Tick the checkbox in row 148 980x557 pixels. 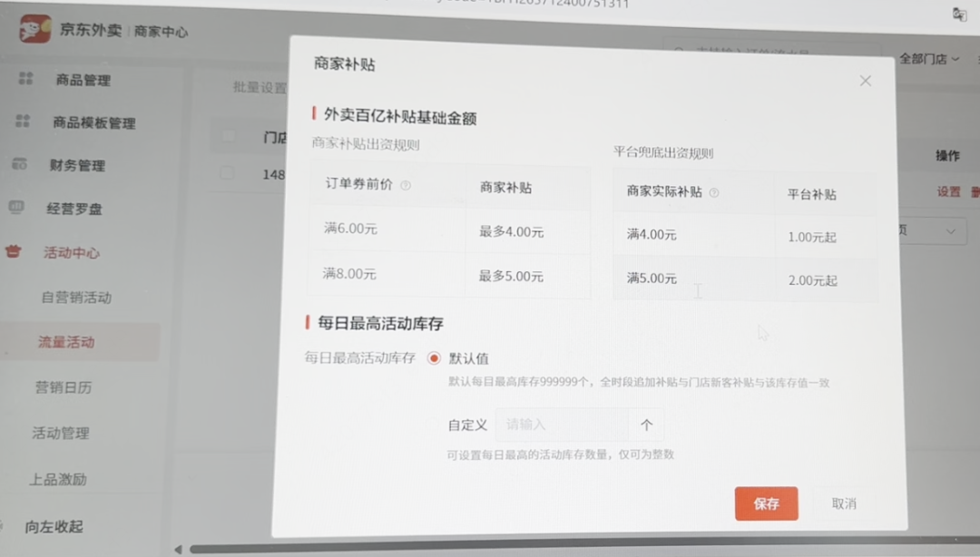click(226, 173)
